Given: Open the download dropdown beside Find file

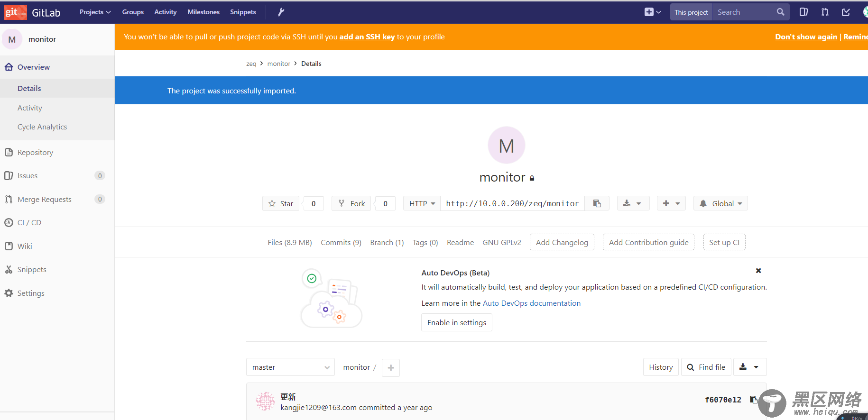Looking at the screenshot, I should pos(749,367).
